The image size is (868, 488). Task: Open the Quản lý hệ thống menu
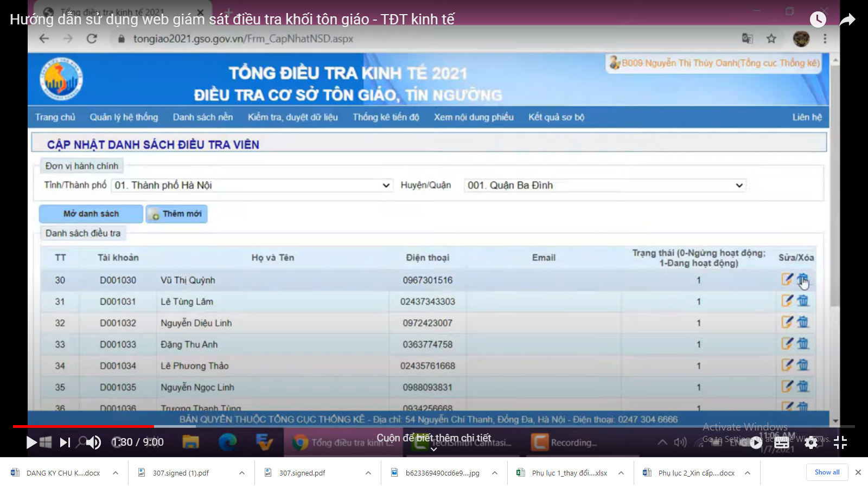coord(125,117)
